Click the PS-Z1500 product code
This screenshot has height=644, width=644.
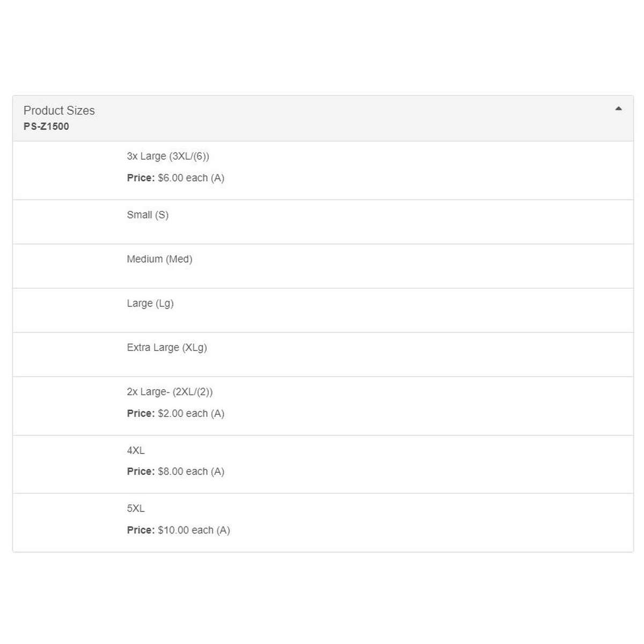click(x=46, y=127)
